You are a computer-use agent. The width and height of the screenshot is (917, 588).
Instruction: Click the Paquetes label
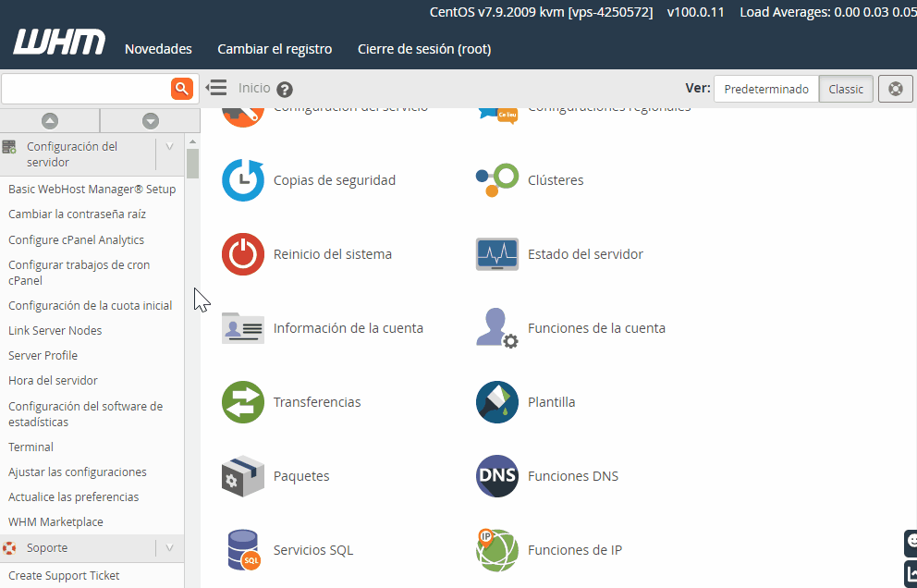click(x=301, y=476)
